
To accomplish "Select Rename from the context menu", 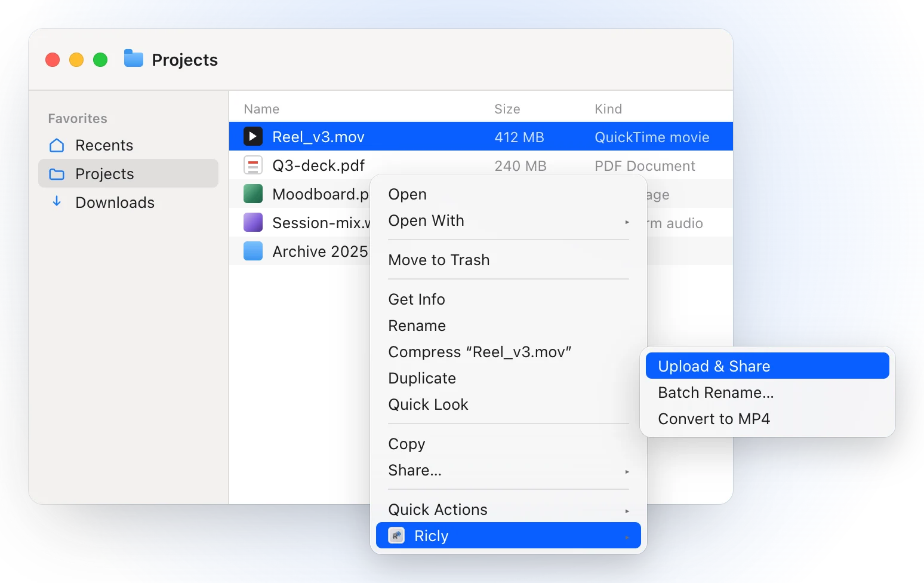I will (509, 326).
